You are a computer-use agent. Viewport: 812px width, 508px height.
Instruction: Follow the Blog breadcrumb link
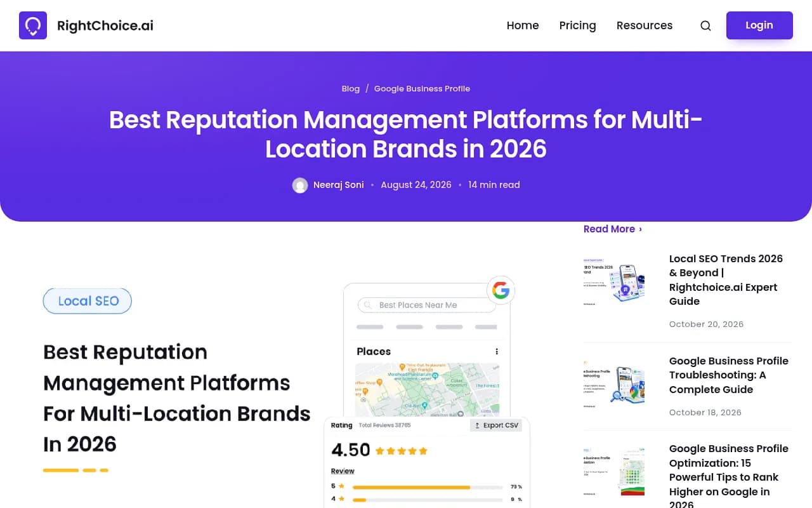[x=351, y=89]
